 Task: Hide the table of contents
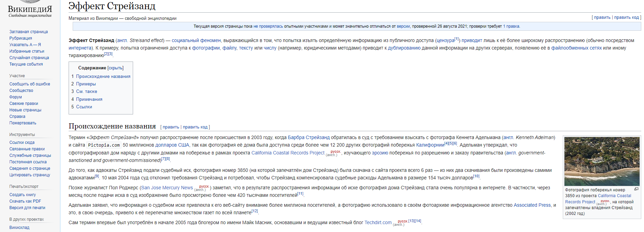pos(115,68)
